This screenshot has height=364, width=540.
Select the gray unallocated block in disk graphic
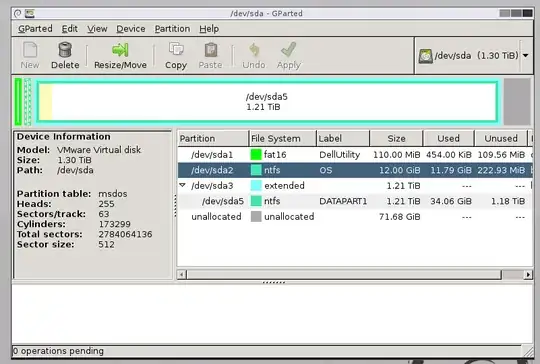point(517,102)
